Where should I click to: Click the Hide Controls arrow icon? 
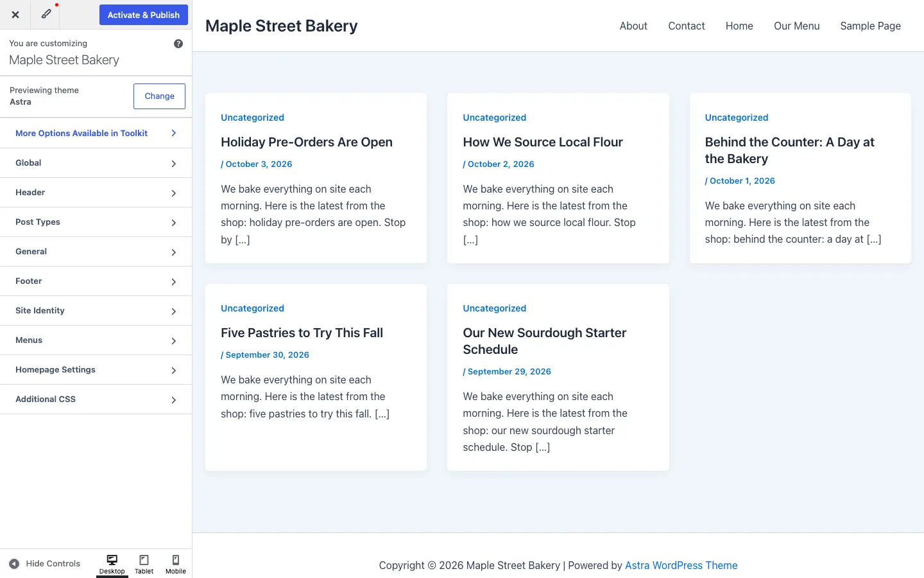click(14, 564)
